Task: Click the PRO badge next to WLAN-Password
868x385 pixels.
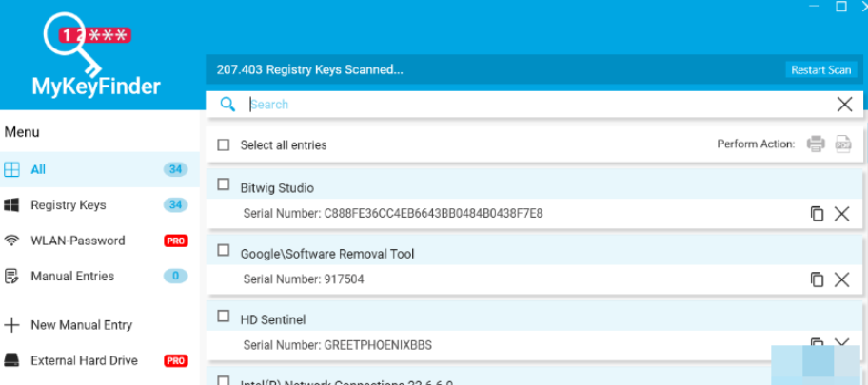Action: (x=175, y=241)
